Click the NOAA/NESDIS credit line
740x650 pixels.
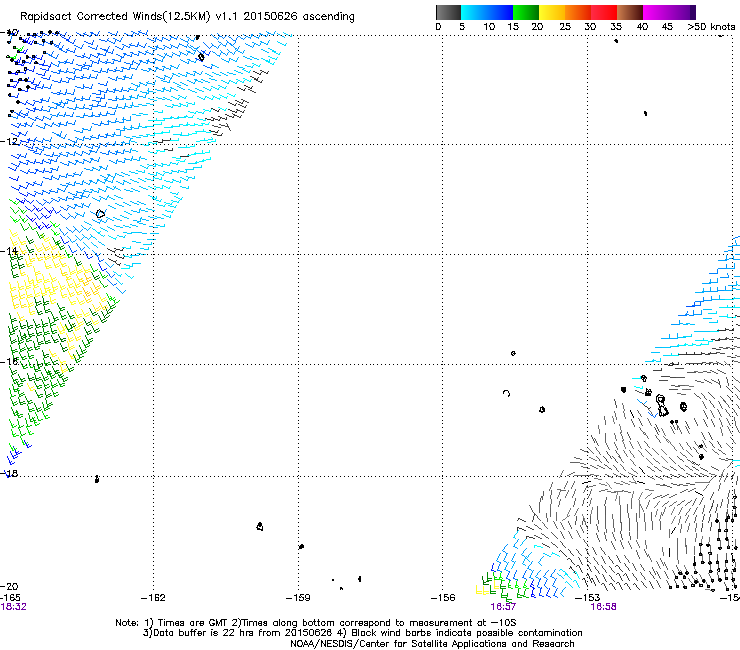coord(432,644)
